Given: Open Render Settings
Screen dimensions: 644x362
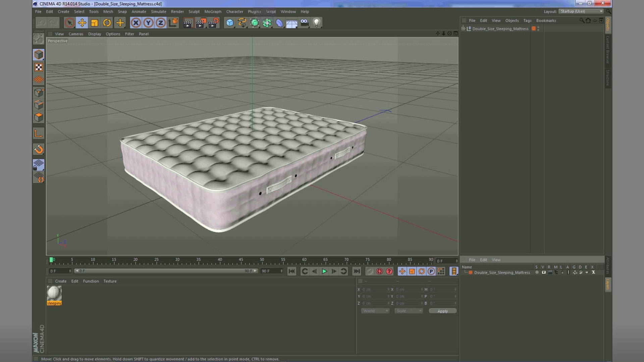Looking at the screenshot, I should click(x=213, y=23).
